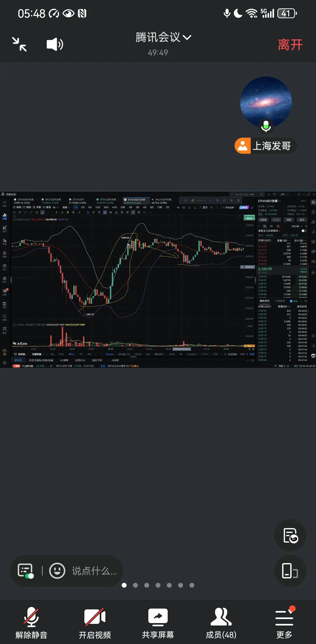Open the 显示 display menu

click(204, 207)
